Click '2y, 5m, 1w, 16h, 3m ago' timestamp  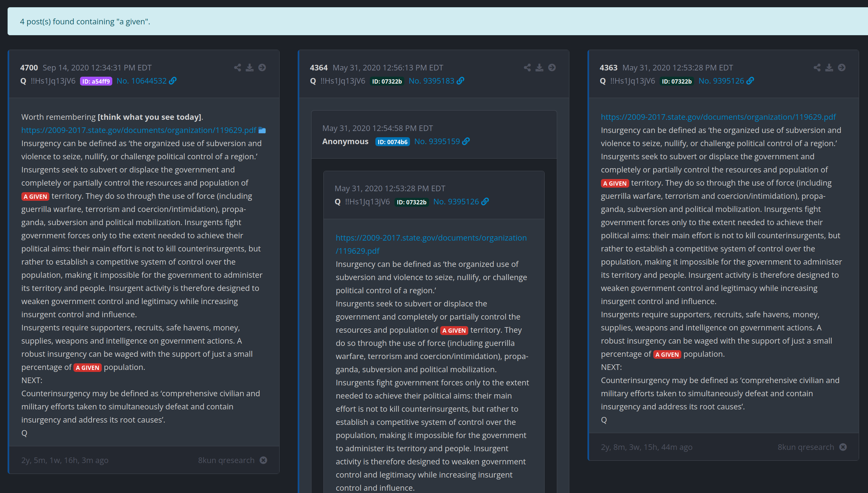pos(65,460)
